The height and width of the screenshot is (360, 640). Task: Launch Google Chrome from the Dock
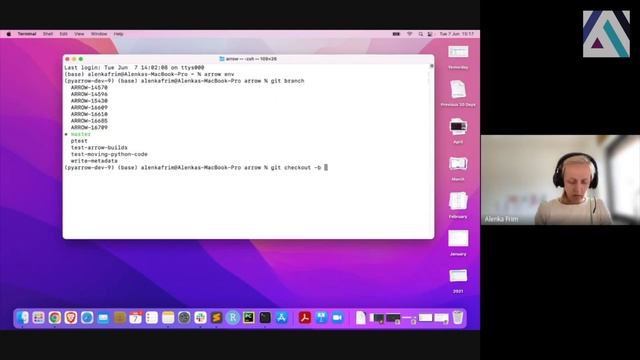coord(55,318)
